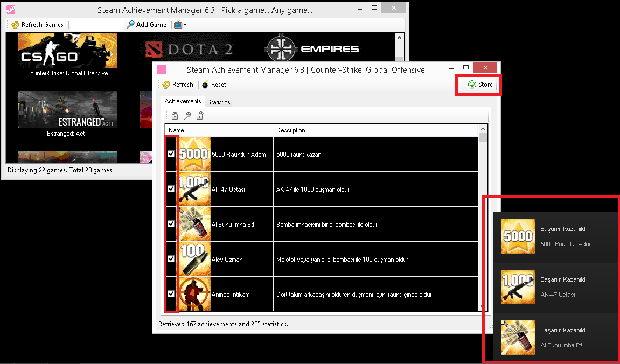620x364 pixels.
Task: Select the text '5000 raunt kazan'
Action: [x=298, y=155]
